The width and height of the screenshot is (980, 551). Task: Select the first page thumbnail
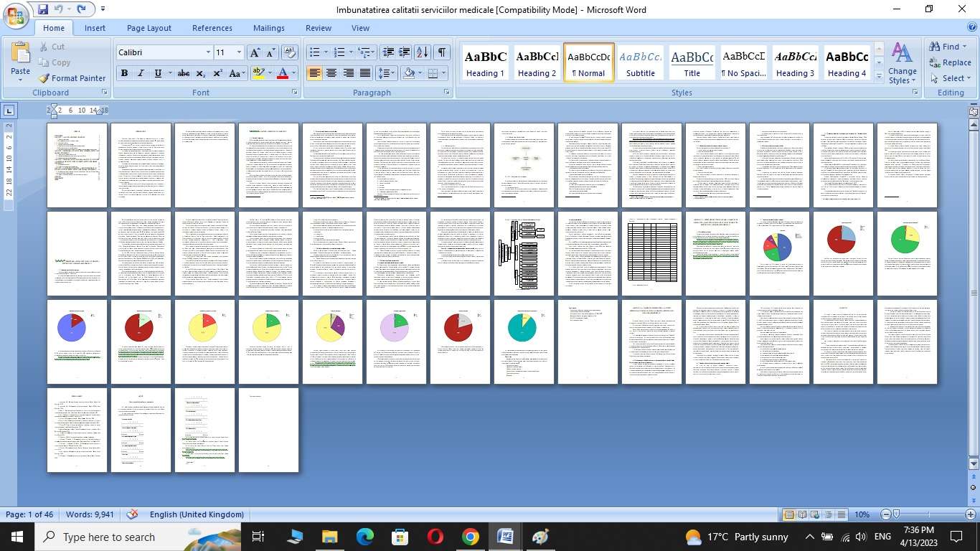click(77, 165)
